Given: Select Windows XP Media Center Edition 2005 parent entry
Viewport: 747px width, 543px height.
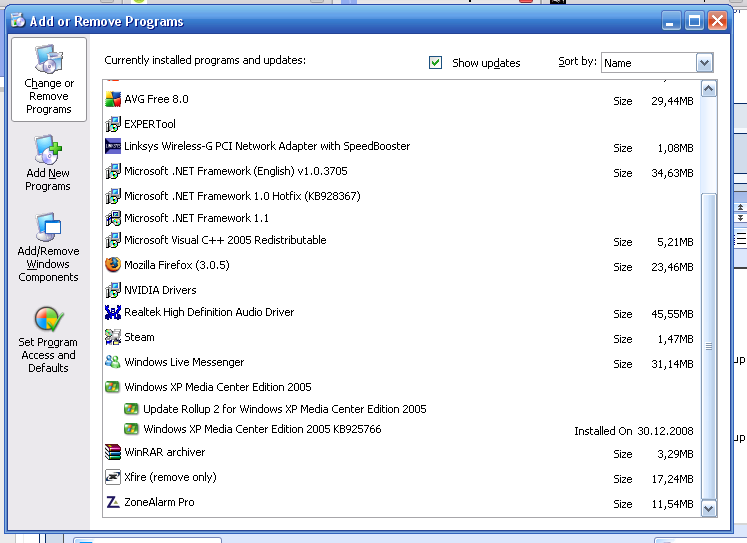Looking at the screenshot, I should pos(401,387).
